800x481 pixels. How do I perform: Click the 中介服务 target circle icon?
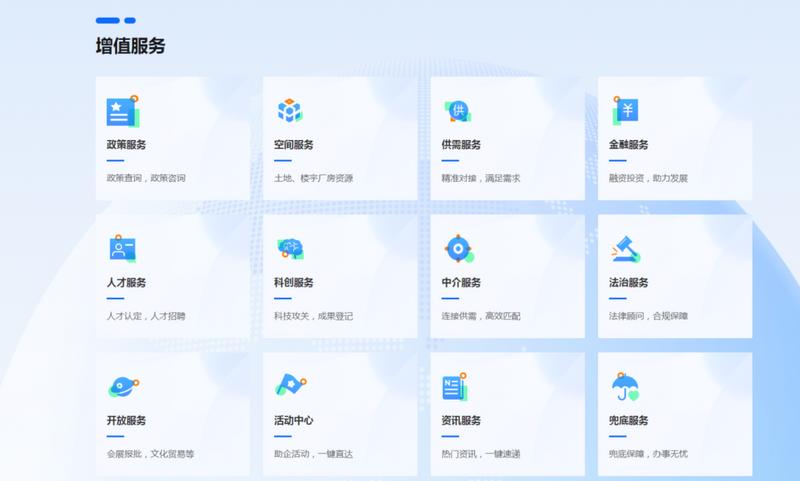459,249
